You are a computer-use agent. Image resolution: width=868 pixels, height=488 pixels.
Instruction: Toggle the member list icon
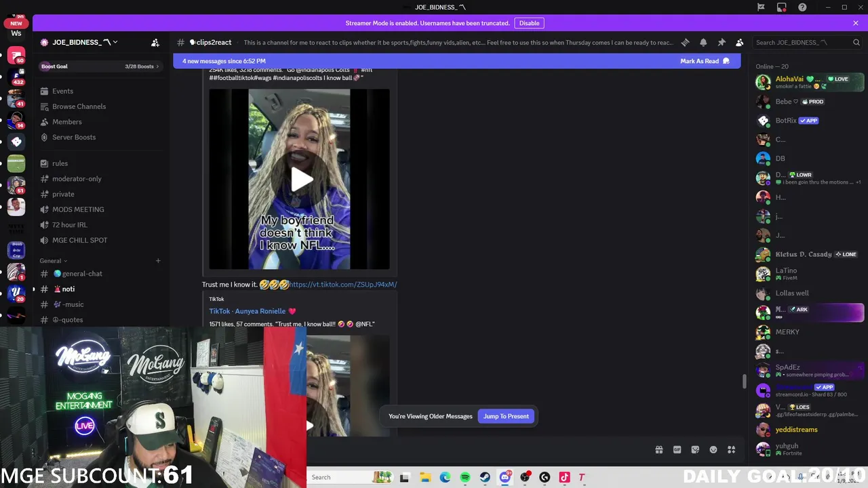[x=739, y=42]
